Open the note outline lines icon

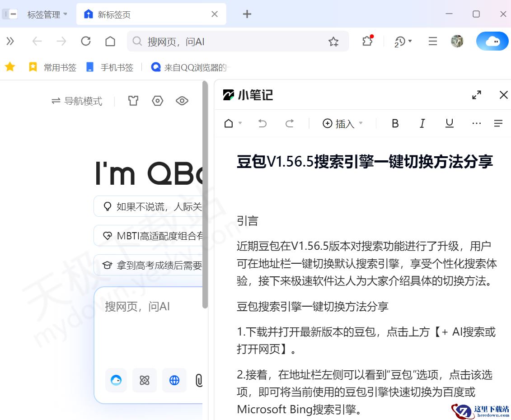click(x=498, y=123)
